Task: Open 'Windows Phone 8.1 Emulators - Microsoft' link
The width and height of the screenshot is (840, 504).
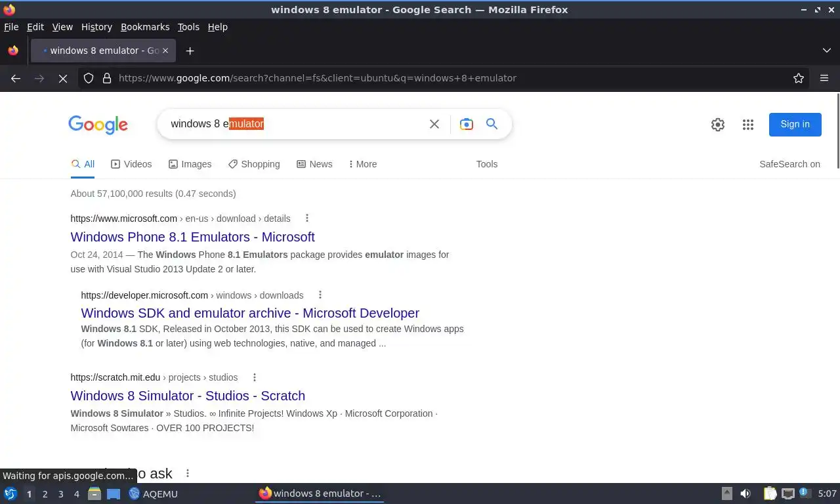Action: coord(192,237)
